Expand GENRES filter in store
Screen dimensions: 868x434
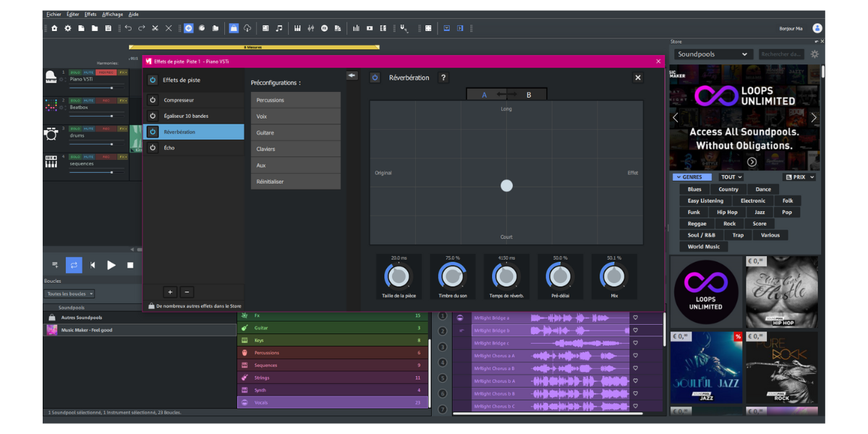pos(692,177)
